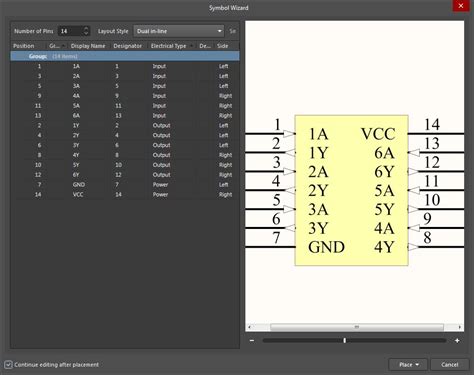Open the Place button dropdown arrow
Image resolution: width=474 pixels, height=375 pixels.
(417, 365)
